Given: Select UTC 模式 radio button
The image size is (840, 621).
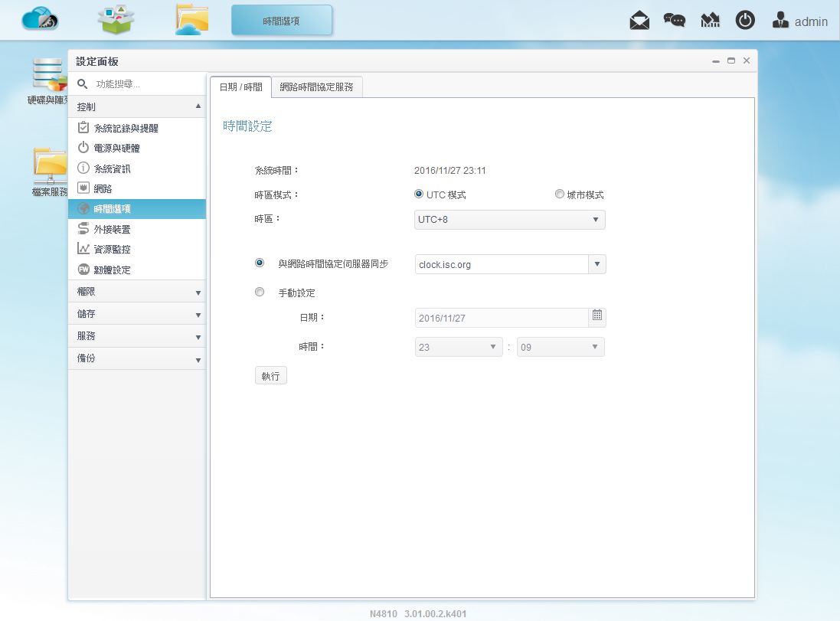Looking at the screenshot, I should (419, 194).
